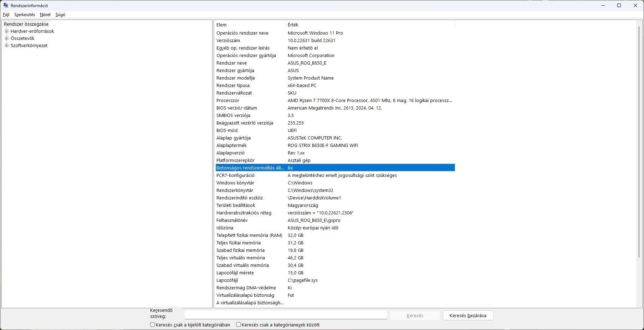Screen dimensions: 644x330
Task: Select the Szabad fizikai memória row
Action: click(x=335, y=250)
